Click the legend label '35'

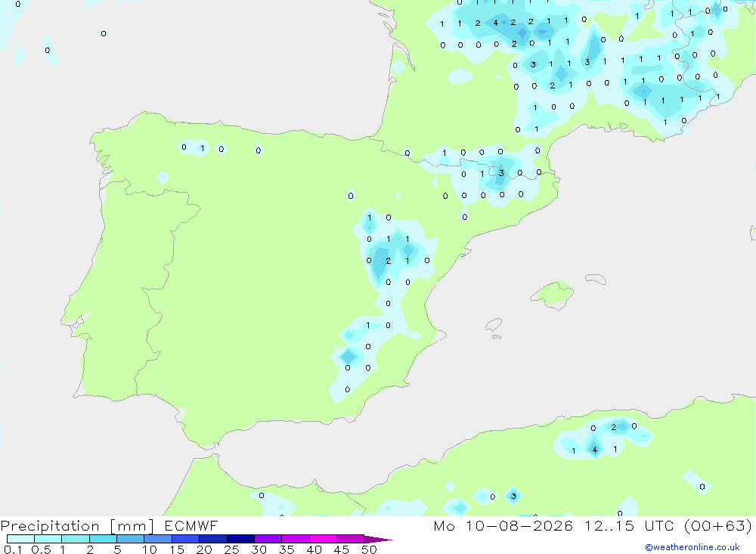pyautogui.click(x=287, y=549)
